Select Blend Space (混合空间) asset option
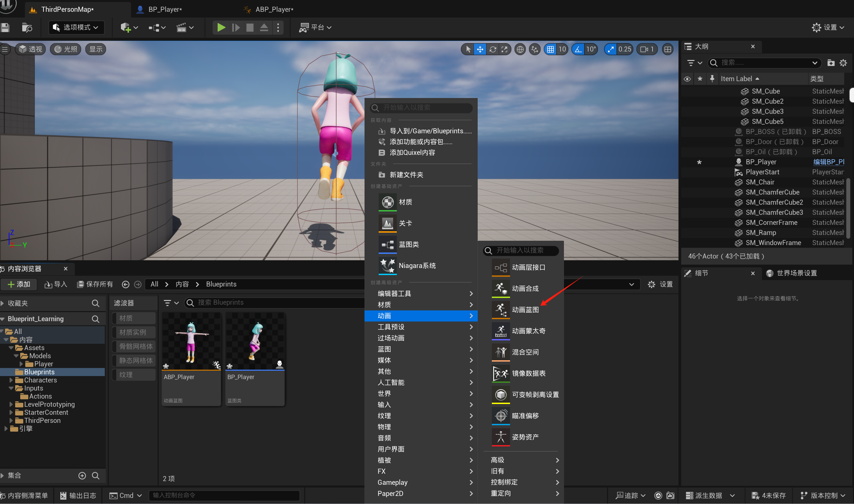 (525, 352)
